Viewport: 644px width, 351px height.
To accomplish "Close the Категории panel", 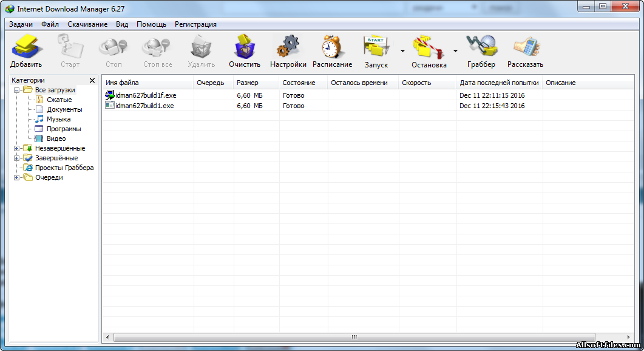I will 92,80.
